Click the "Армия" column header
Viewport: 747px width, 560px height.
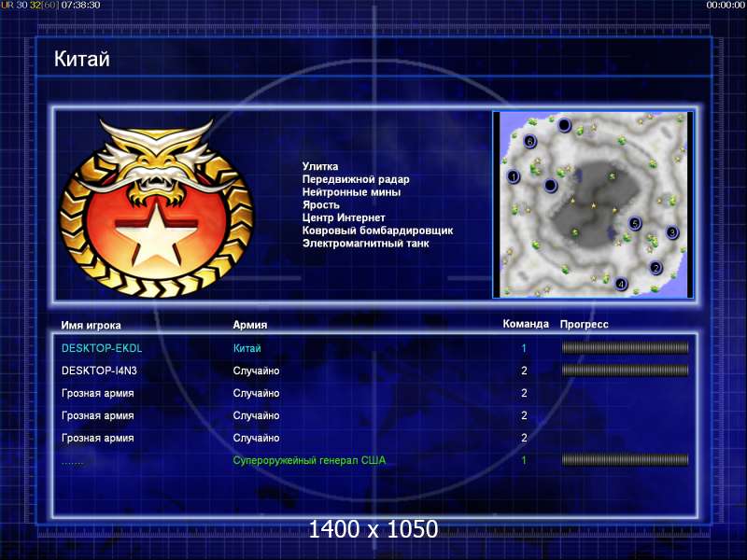point(250,325)
